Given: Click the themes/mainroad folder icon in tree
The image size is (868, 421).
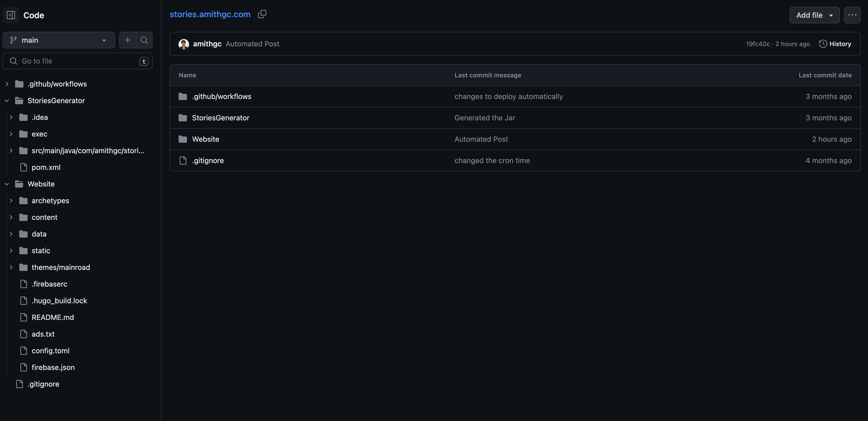Looking at the screenshot, I should coord(23,267).
